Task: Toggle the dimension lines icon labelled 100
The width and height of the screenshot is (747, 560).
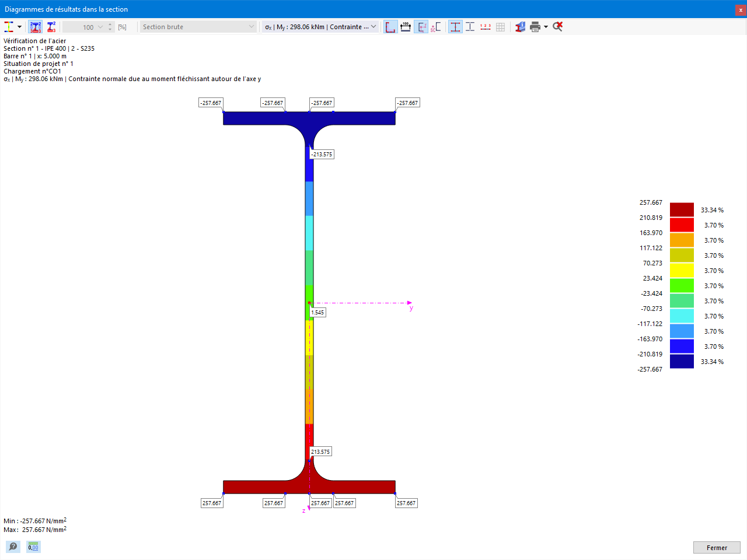Action: coord(406,27)
